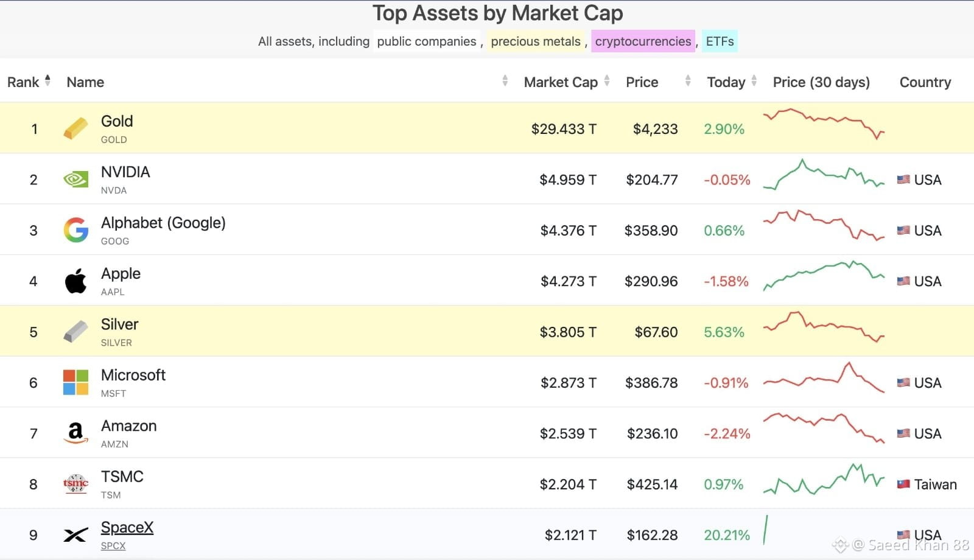Click Silver's 5.63% daily change
Viewport: 974px width, 560px height.
pyautogui.click(x=724, y=332)
